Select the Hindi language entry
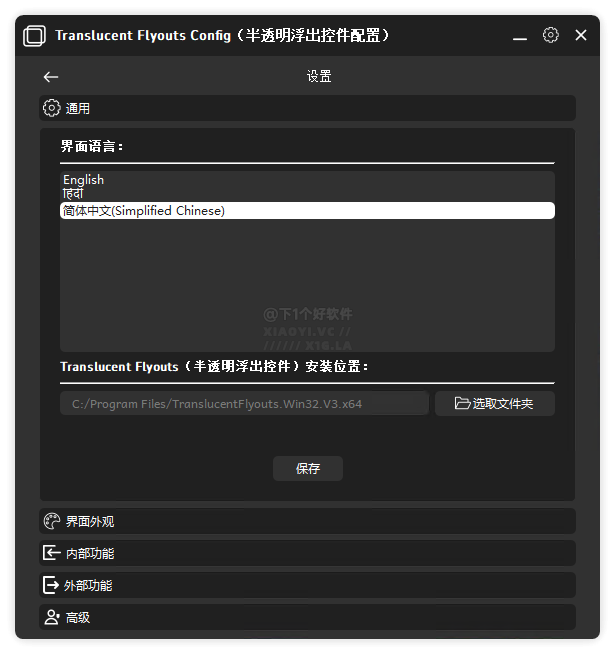Screen dimensions: 615x654 [x=307, y=194]
